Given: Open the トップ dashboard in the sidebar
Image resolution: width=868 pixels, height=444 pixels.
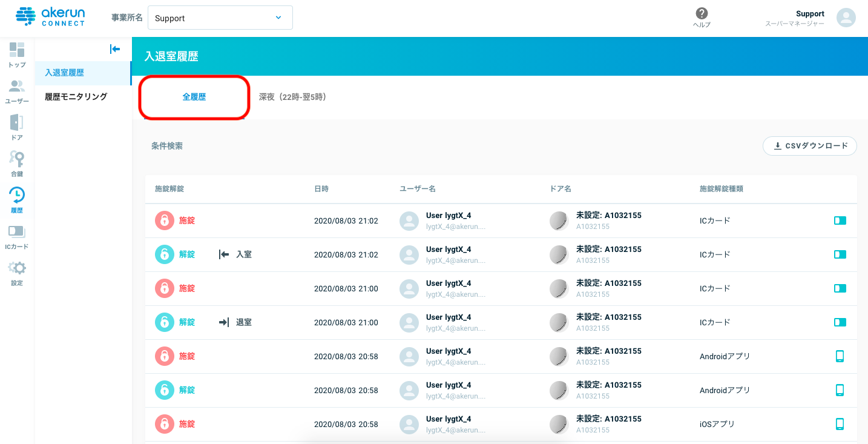Looking at the screenshot, I should pos(17,55).
